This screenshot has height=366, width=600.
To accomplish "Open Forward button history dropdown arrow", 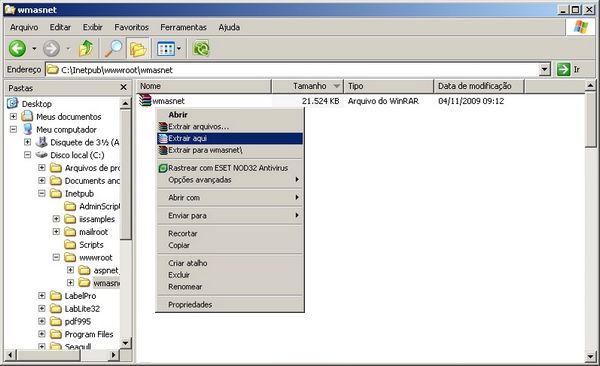I will [x=68, y=49].
